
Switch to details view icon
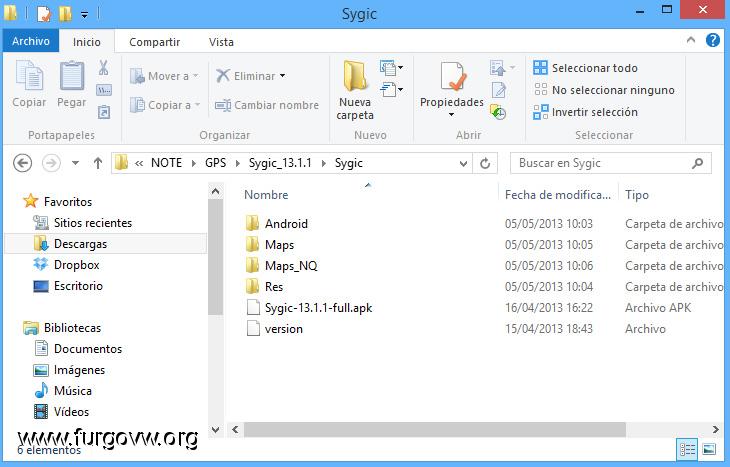[x=687, y=449]
